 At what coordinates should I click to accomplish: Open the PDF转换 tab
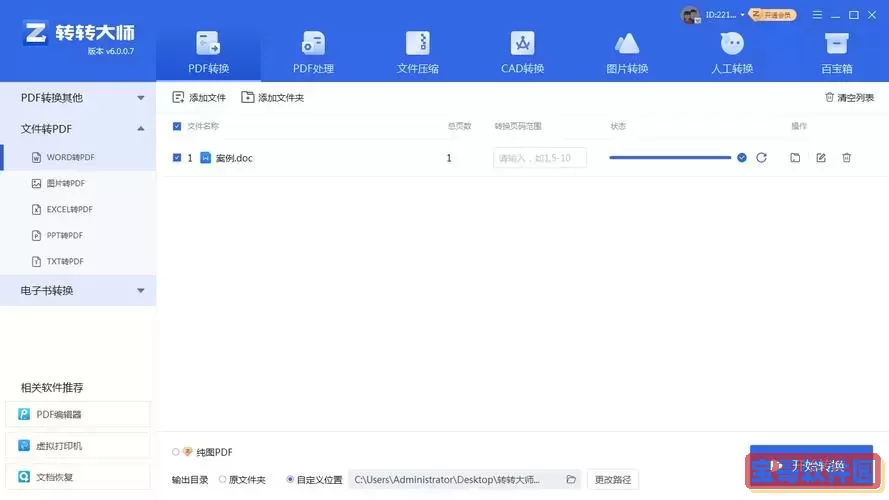point(208,53)
